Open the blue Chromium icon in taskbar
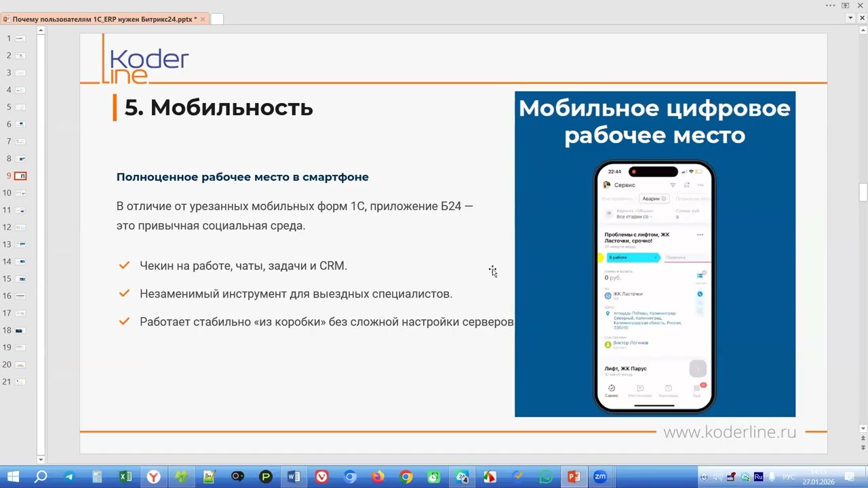The width and height of the screenshot is (868, 488). pyautogui.click(x=350, y=477)
